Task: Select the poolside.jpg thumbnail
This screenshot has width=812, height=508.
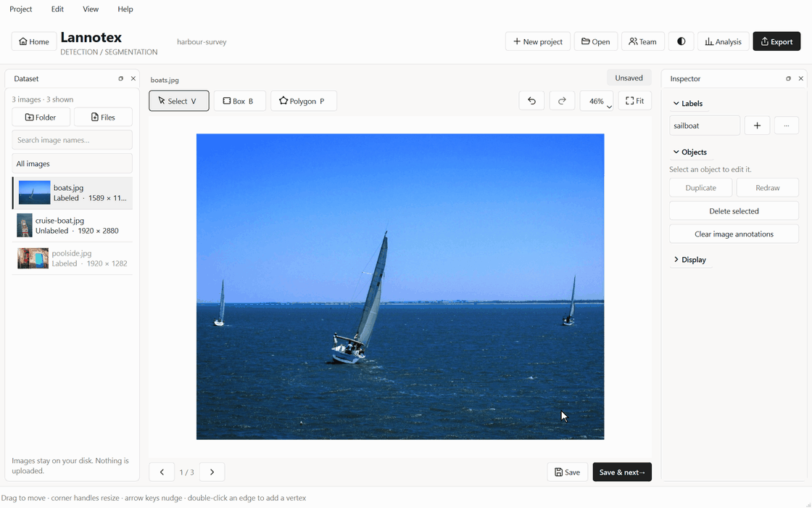Action: pos(33,258)
